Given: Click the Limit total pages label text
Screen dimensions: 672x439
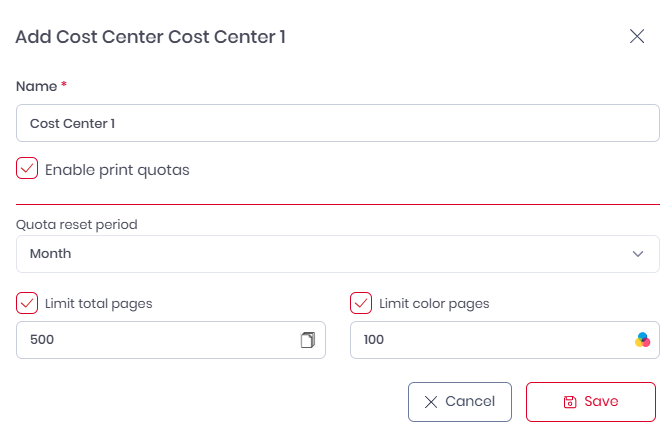Looking at the screenshot, I should pos(99,304).
